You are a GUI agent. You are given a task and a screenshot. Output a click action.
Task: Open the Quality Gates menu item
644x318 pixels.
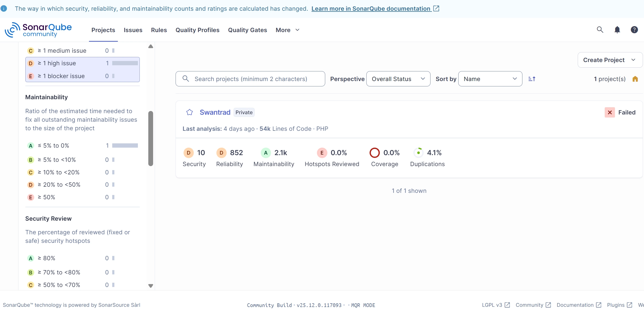tap(247, 30)
